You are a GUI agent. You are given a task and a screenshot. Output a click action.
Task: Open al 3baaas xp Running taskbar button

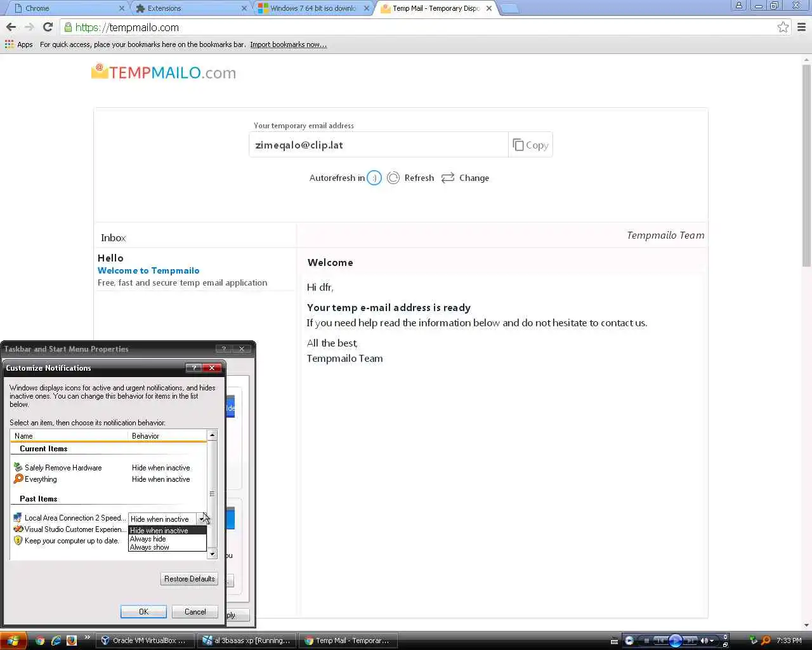pyautogui.click(x=246, y=640)
